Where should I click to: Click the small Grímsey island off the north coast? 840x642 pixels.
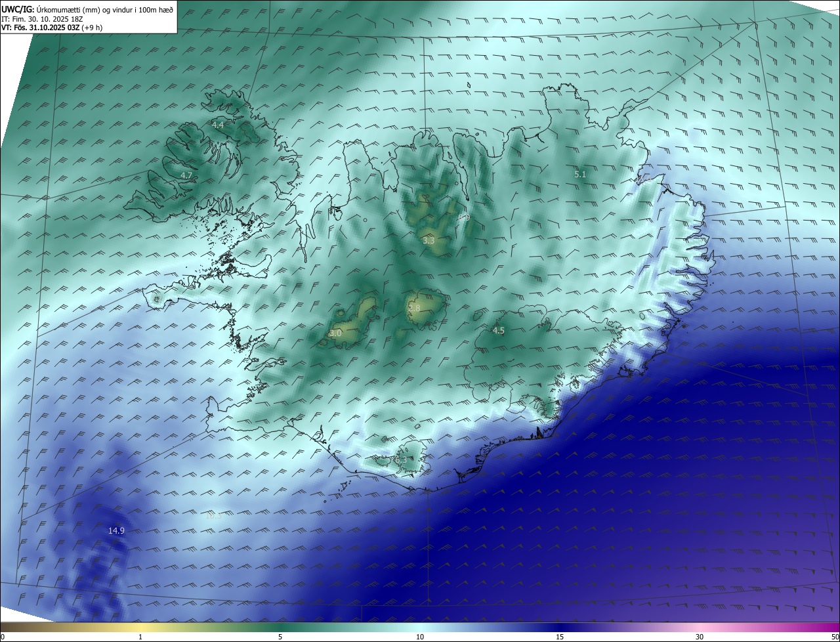[x=470, y=85]
